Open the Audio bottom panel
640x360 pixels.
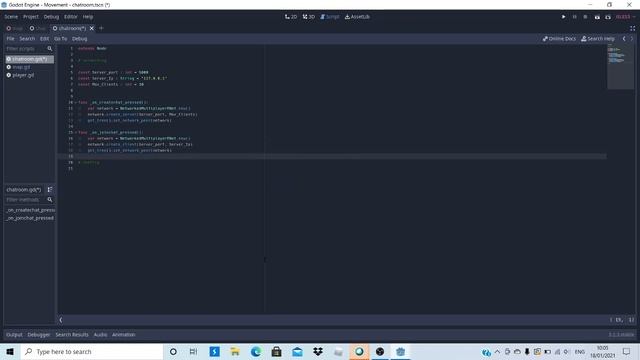coord(100,335)
